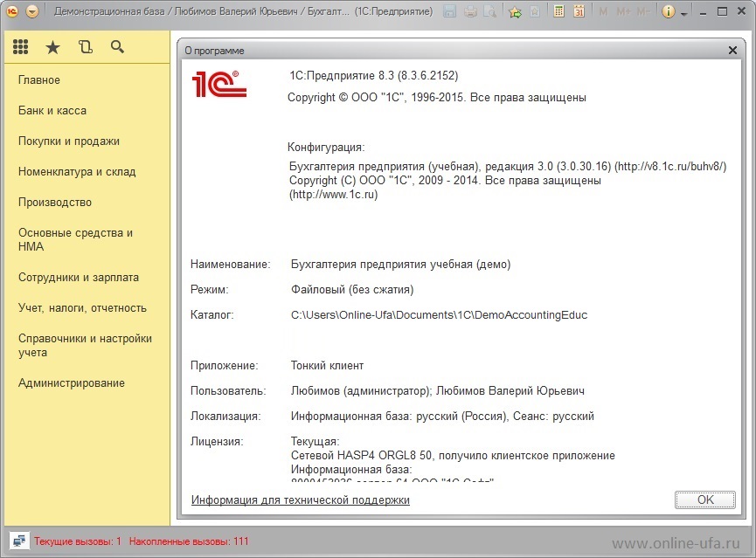Click the 1C red logo in About dialog
This screenshot has height=558, width=756.
tap(219, 84)
